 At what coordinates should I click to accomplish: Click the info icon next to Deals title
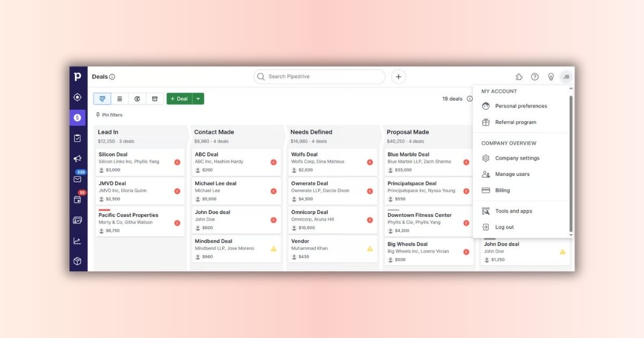[x=112, y=77]
